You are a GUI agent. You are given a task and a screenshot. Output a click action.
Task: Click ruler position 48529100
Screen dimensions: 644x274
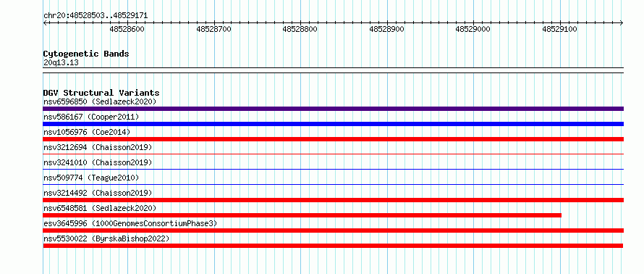[560, 29]
